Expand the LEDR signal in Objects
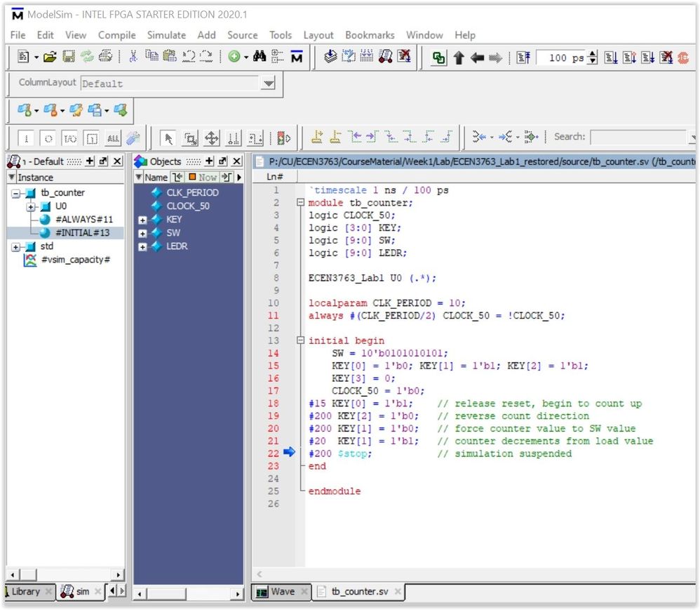The height and width of the screenshot is (610, 700). [x=143, y=246]
